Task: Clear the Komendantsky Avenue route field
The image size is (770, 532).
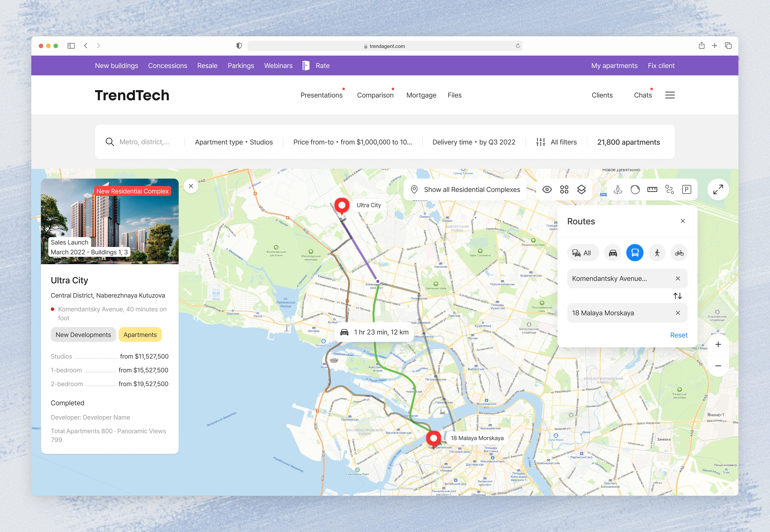Action: click(678, 278)
